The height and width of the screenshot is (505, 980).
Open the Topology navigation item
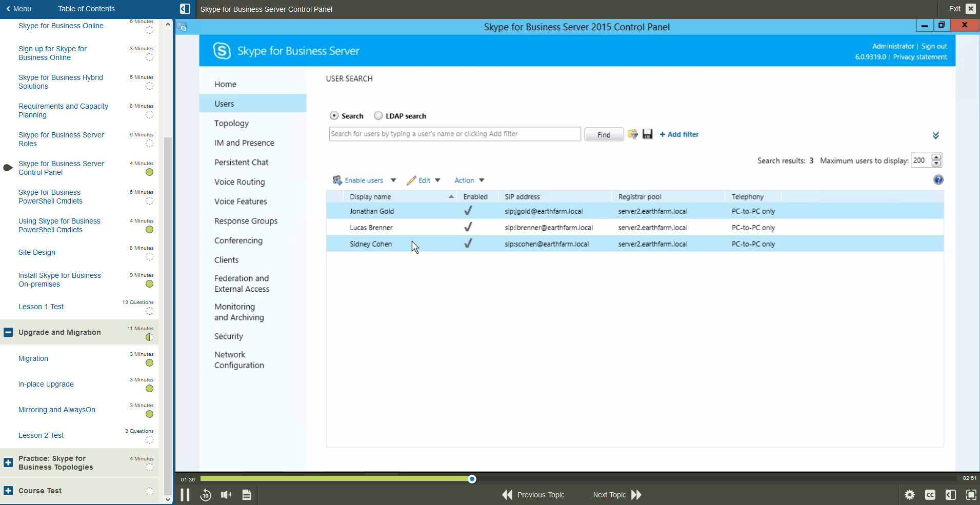(x=231, y=124)
